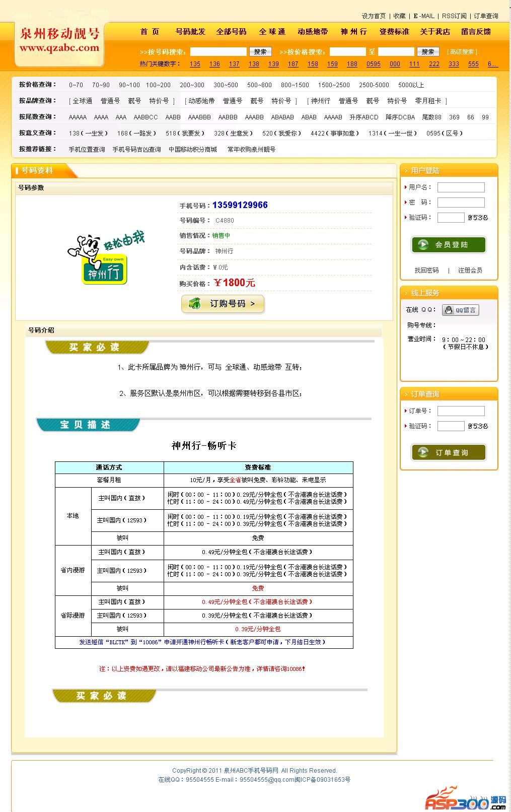Click phone number 13599129966
The width and height of the screenshot is (511, 812).
click(x=240, y=205)
